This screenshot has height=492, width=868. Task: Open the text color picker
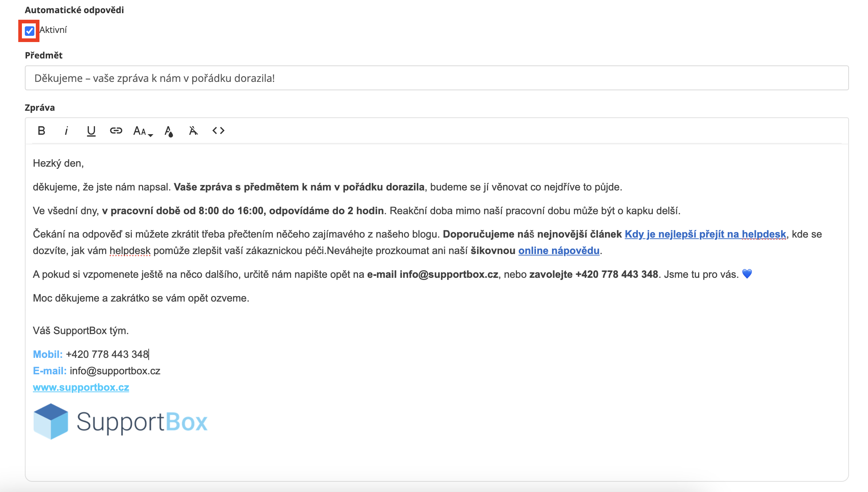[x=168, y=131]
